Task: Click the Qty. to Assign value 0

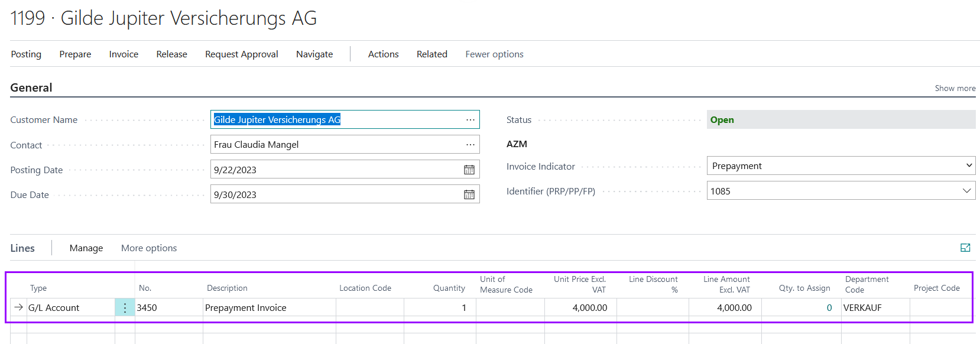Action: pyautogui.click(x=829, y=307)
